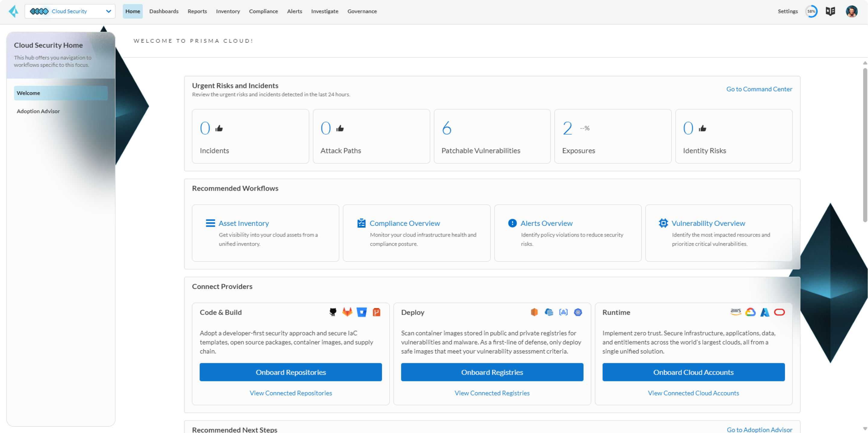This screenshot has width=868, height=433.
Task: Click the Onboard Registries button
Action: pos(492,372)
